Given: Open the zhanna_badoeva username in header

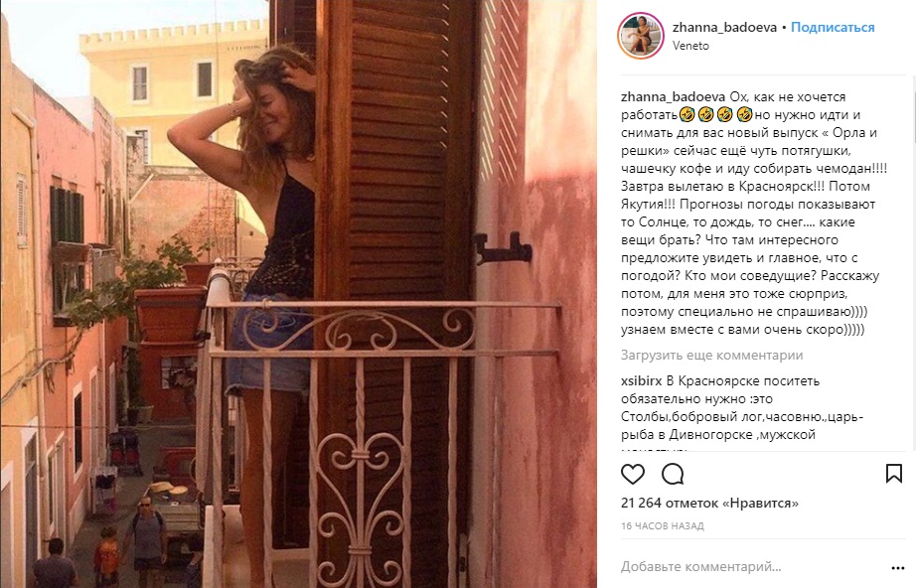Looking at the screenshot, I should point(724,28).
